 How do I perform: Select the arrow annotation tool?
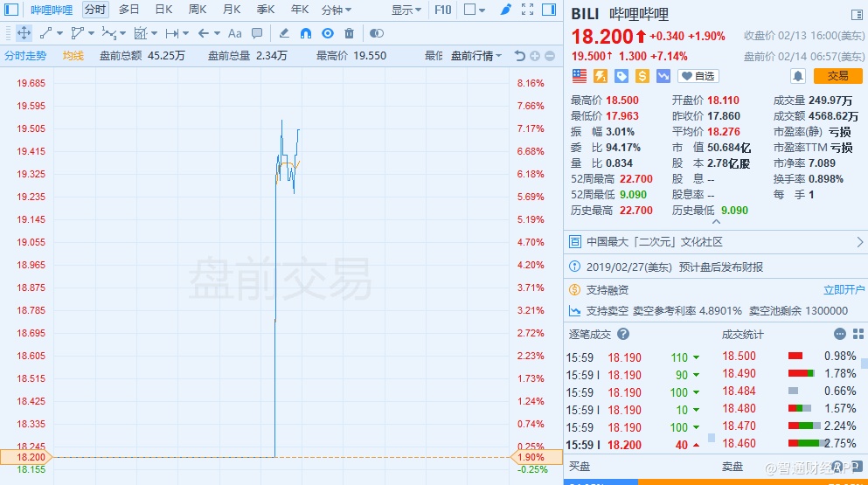(204, 33)
